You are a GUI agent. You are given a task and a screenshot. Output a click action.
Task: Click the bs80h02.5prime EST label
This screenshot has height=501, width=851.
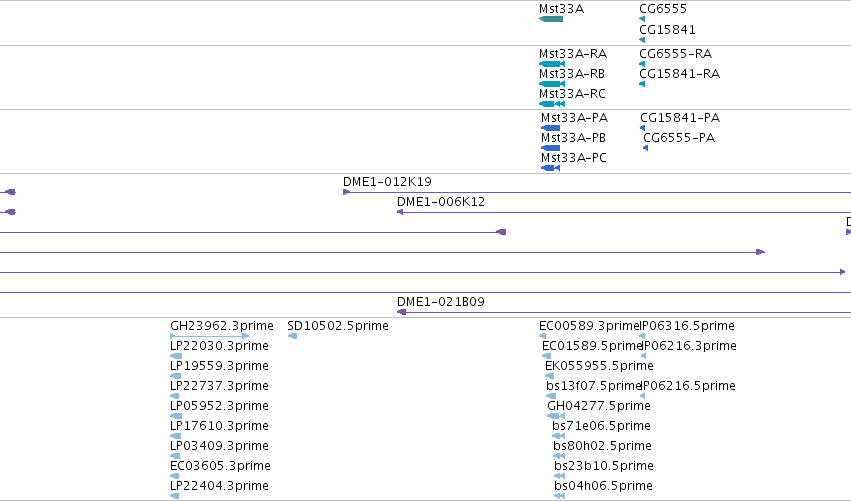(x=602, y=446)
